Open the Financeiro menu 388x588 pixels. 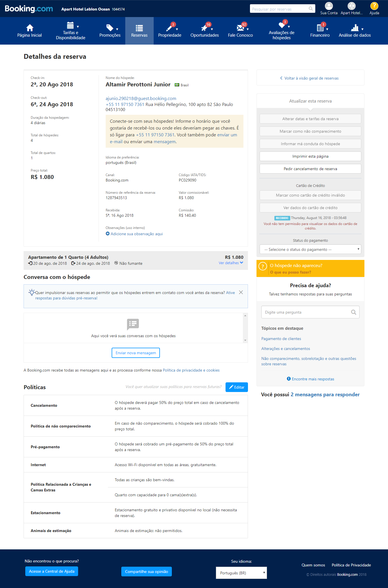click(x=320, y=31)
